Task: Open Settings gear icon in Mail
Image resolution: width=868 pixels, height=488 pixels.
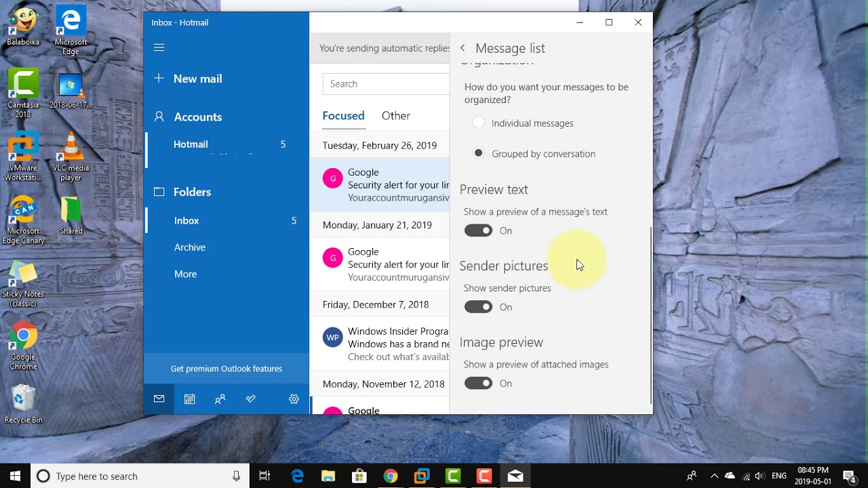Action: click(294, 399)
